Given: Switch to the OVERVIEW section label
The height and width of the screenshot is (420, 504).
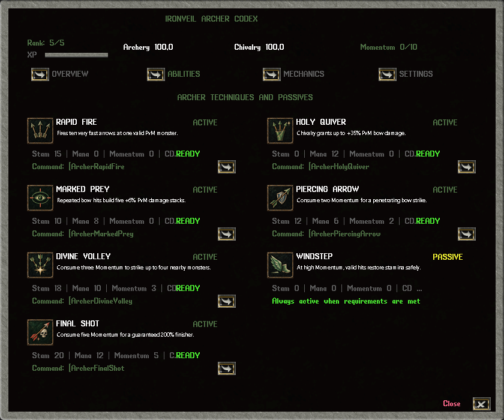Looking at the screenshot, I should [x=70, y=74].
